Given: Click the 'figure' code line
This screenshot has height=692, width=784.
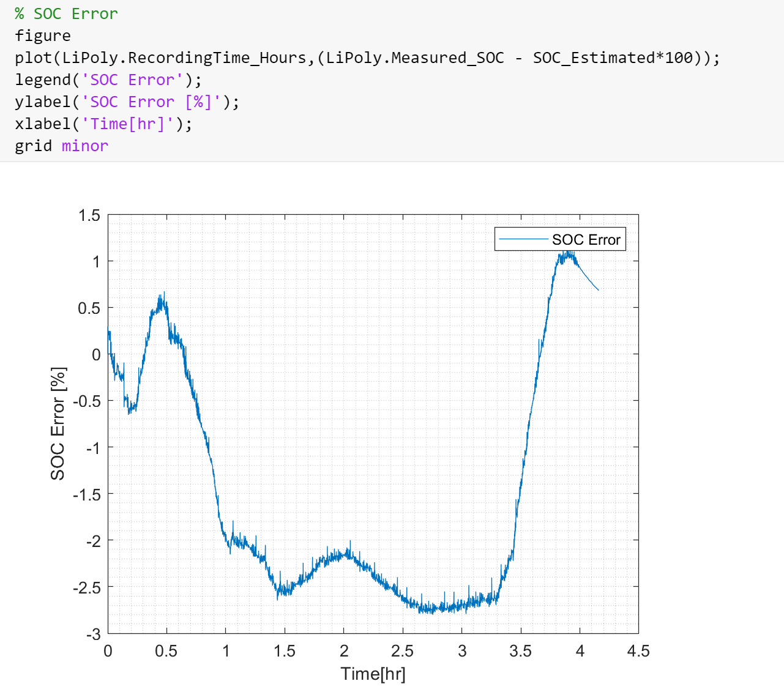Looking at the screenshot, I should (42, 35).
